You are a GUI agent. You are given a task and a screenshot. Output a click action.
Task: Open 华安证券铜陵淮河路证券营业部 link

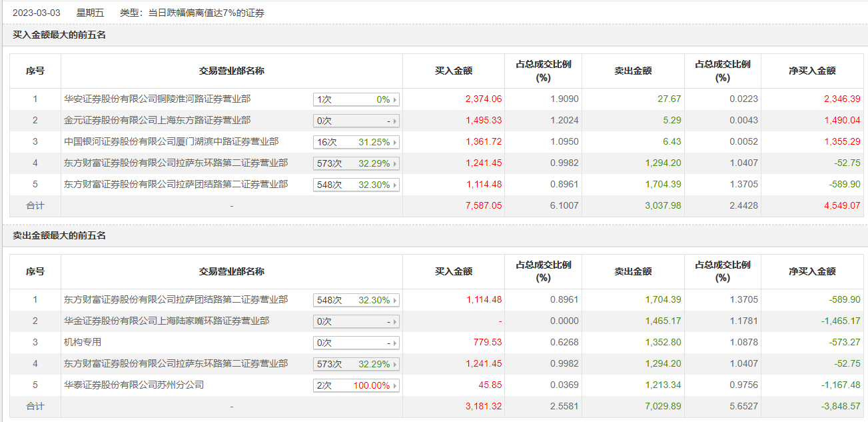[157, 99]
